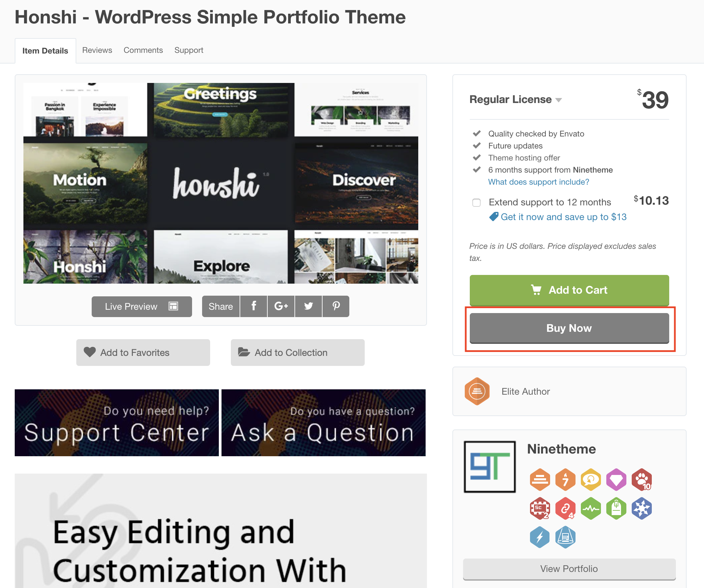The image size is (704, 588).
Task: Open the Support tab
Action: click(x=189, y=50)
